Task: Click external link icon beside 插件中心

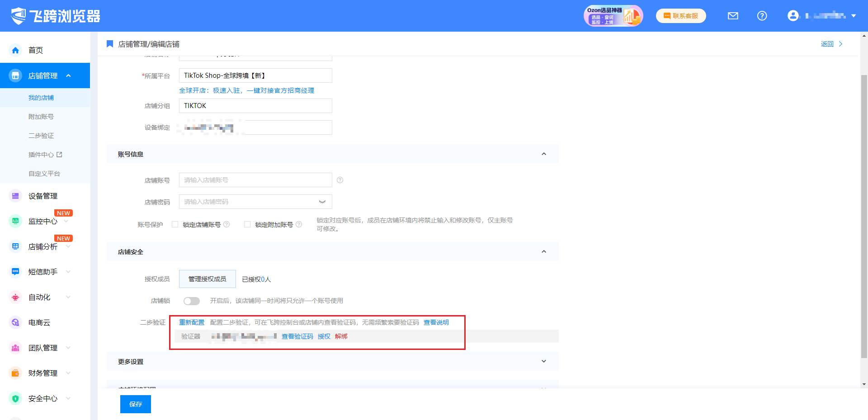Action: (59, 155)
